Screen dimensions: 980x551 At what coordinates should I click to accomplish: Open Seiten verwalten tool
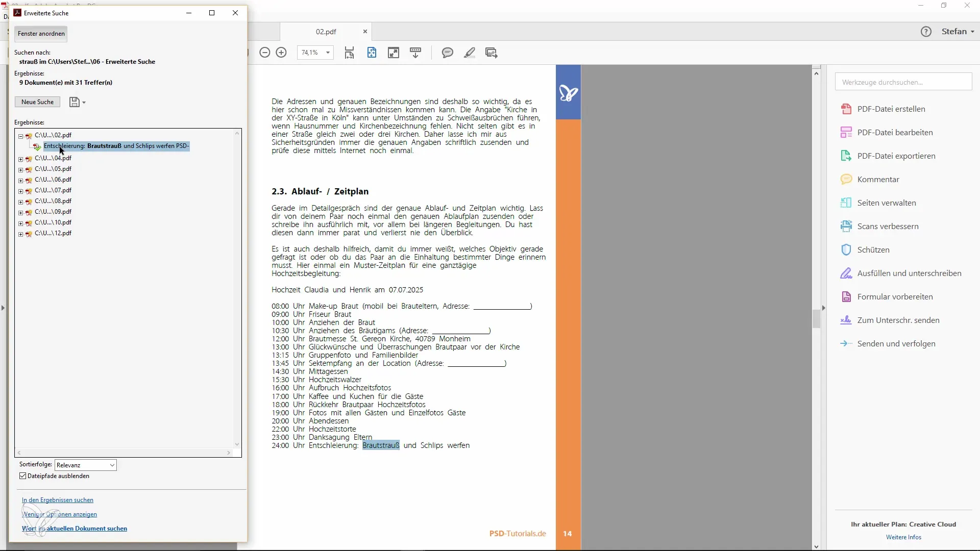click(x=886, y=203)
